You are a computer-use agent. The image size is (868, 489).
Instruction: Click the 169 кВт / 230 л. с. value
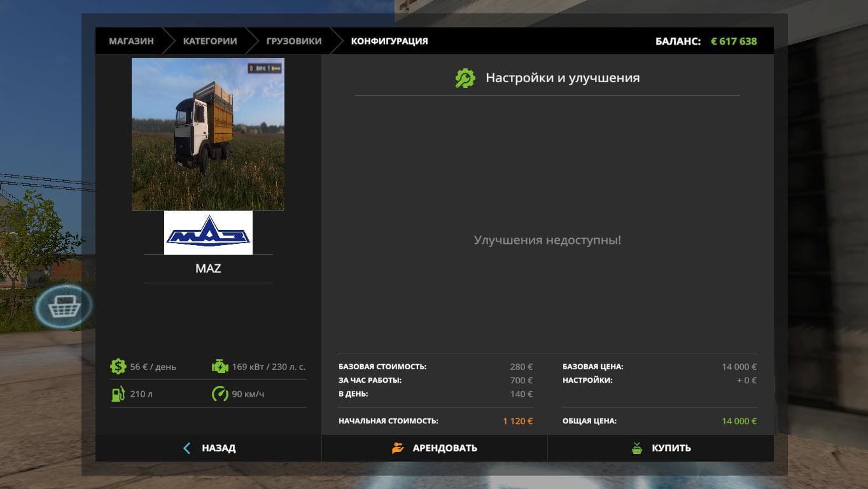269,367
